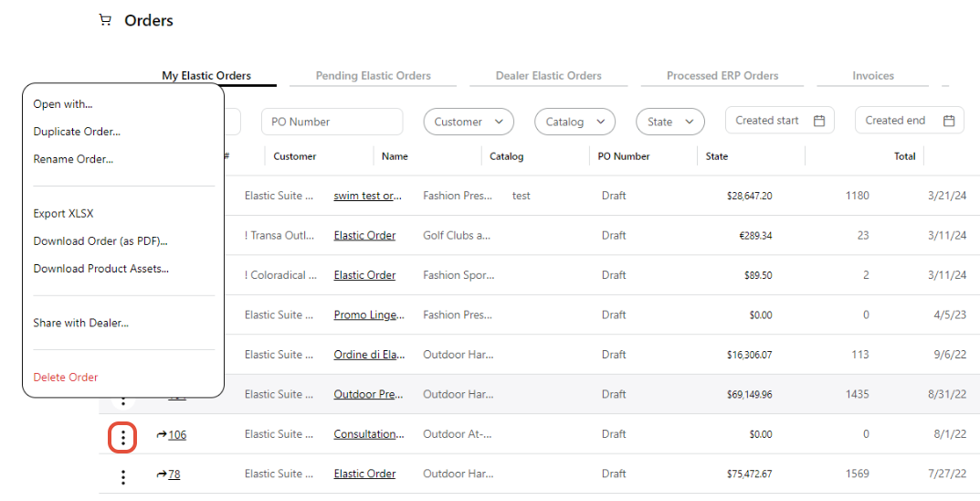Click the PO Number input field

(332, 122)
